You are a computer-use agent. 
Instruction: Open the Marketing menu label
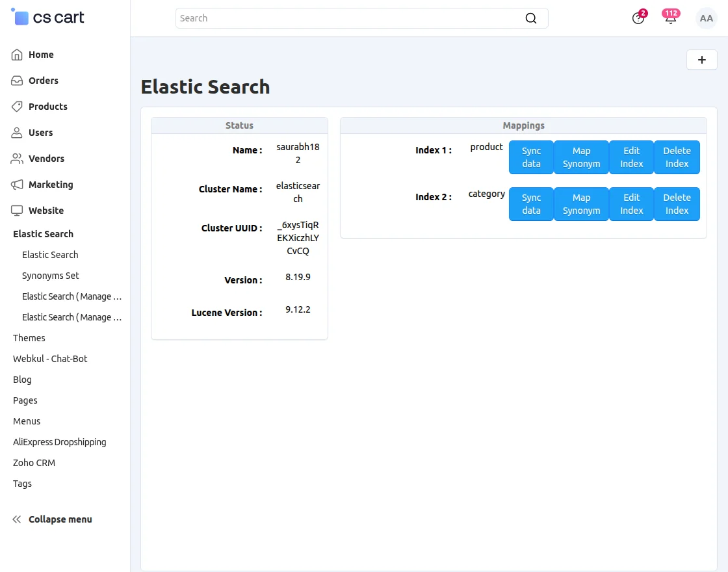click(51, 185)
